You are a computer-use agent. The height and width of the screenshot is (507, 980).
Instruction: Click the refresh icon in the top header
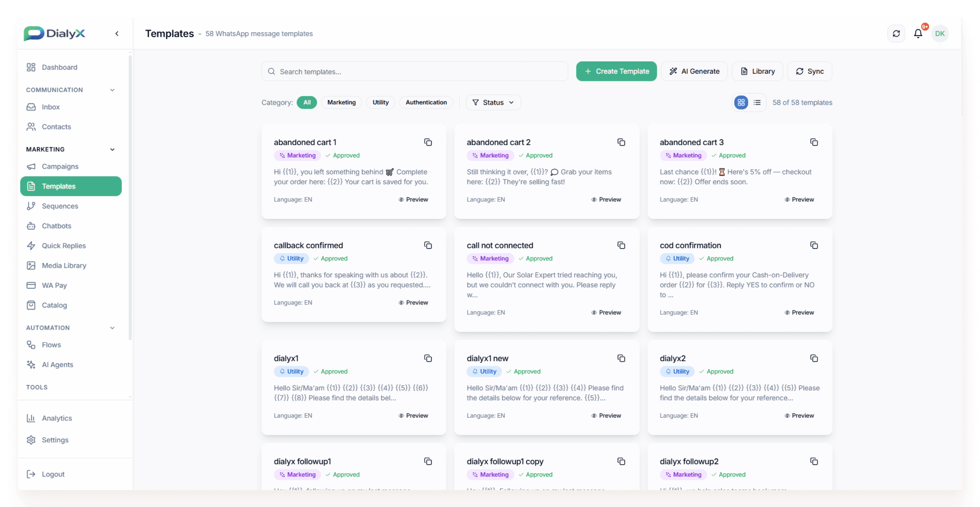point(896,34)
